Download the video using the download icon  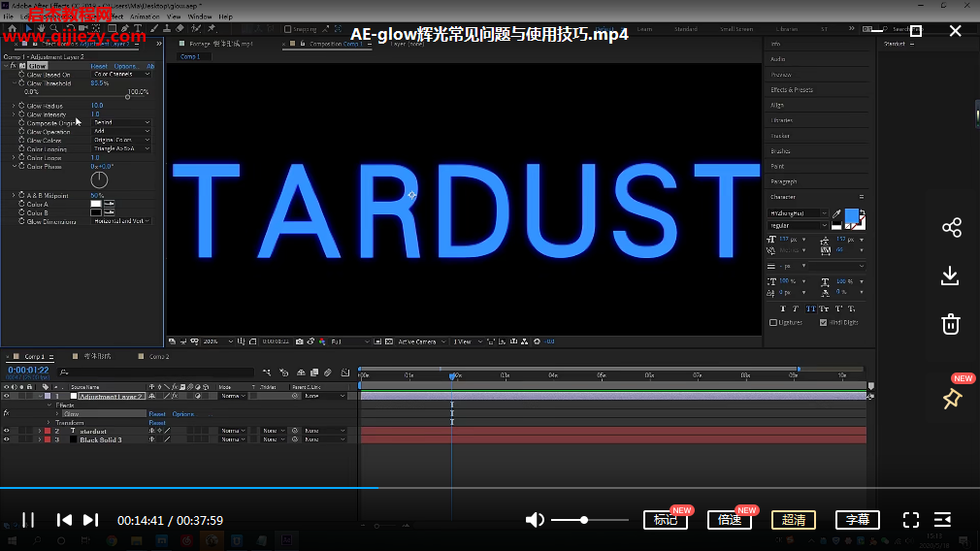click(x=951, y=276)
